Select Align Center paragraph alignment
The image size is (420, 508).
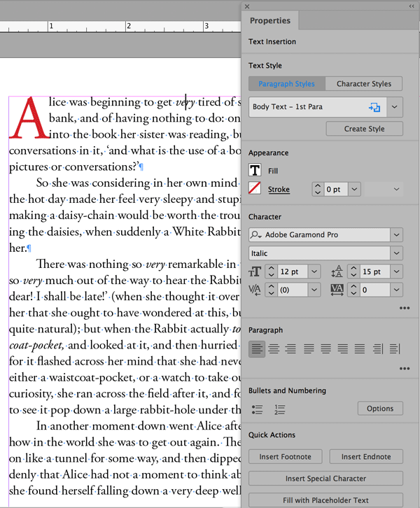tap(274, 349)
